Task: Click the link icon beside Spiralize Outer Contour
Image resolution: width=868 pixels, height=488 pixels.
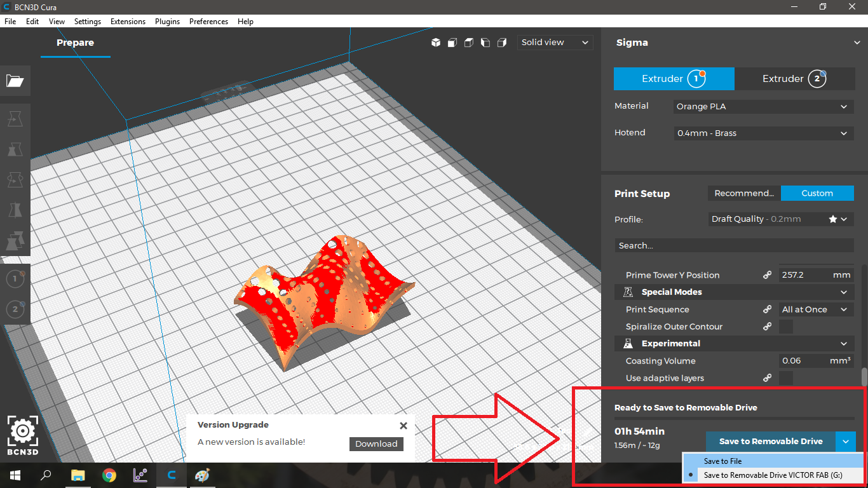Action: (767, 327)
